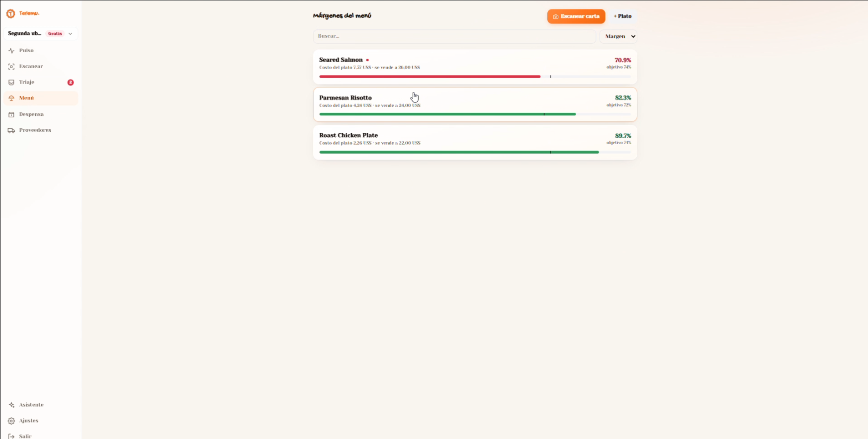Click the Triaje notification badge
This screenshot has width=868, height=439.
71,83
